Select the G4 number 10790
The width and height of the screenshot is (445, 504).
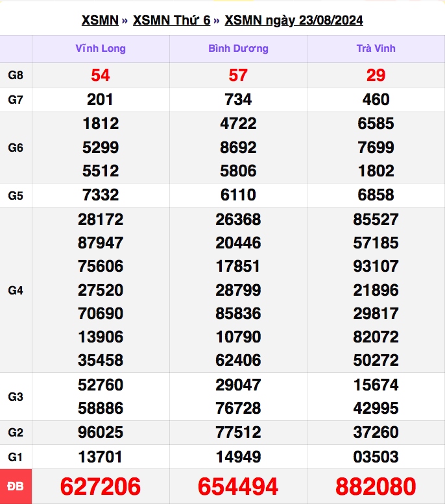pos(238,337)
